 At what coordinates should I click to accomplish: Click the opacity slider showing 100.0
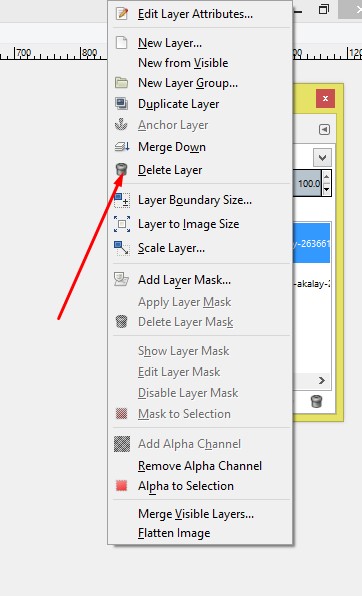coord(307,183)
